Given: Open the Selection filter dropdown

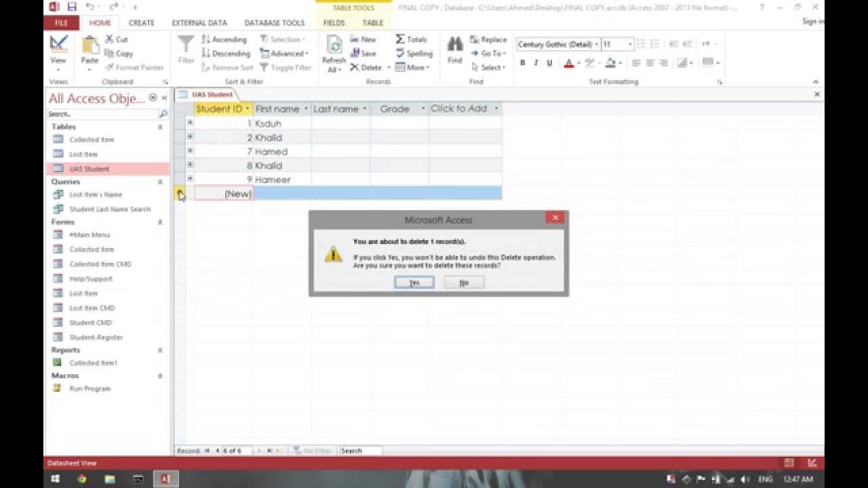Looking at the screenshot, I should pos(283,39).
